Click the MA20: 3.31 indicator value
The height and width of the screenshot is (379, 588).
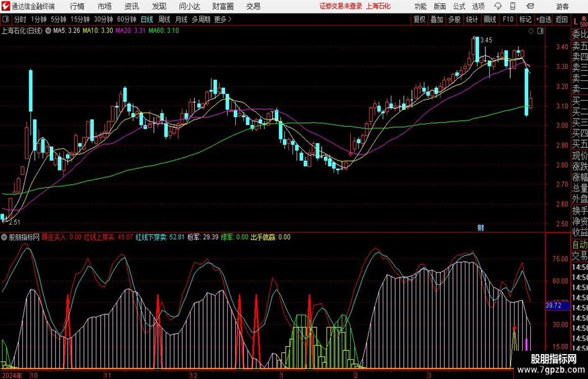click(x=131, y=30)
